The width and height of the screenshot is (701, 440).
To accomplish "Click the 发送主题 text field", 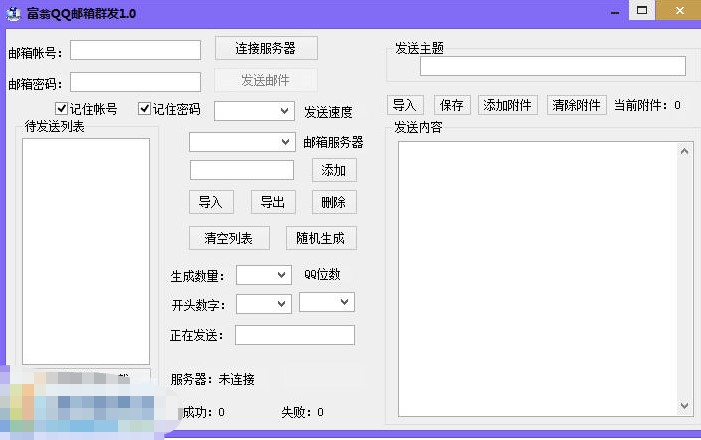I will (553, 66).
